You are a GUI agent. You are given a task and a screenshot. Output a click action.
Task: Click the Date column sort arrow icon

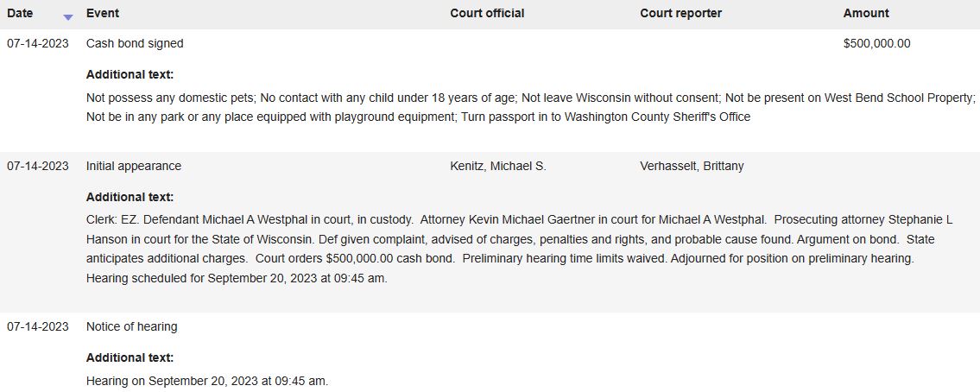68,17
